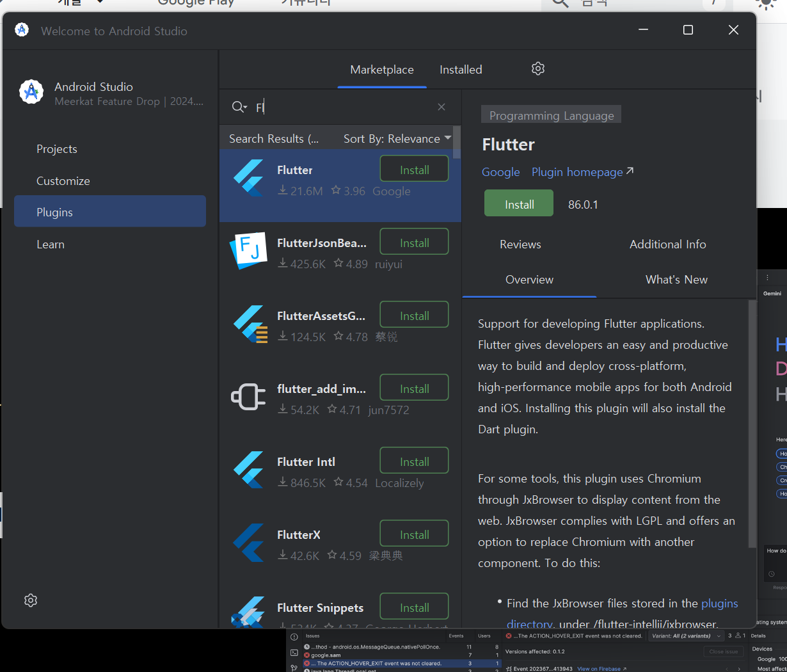787x672 pixels.
Task: Install the flutter_add_image plugin
Action: [415, 388]
